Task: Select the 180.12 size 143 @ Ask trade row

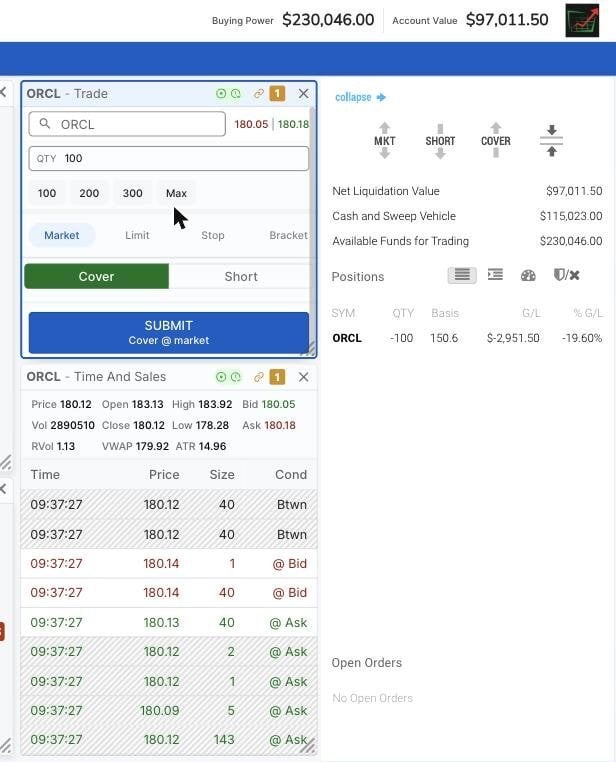Action: click(x=169, y=740)
